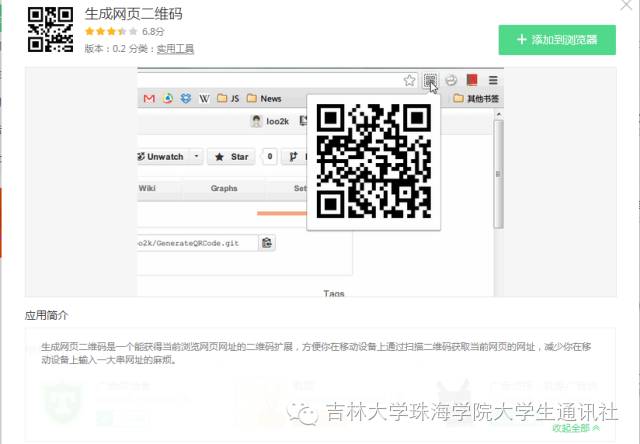640x444 pixels.
Task: Open the JS bookmarks folder
Action: pos(228,98)
